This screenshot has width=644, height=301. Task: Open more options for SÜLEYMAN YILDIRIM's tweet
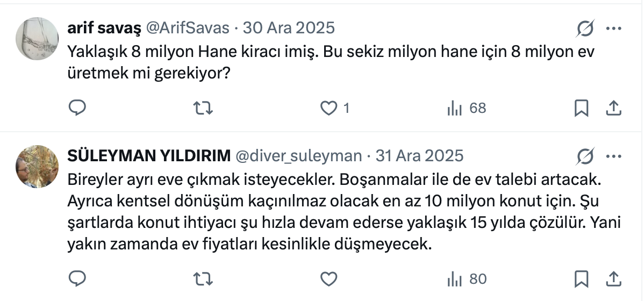pos(613,156)
